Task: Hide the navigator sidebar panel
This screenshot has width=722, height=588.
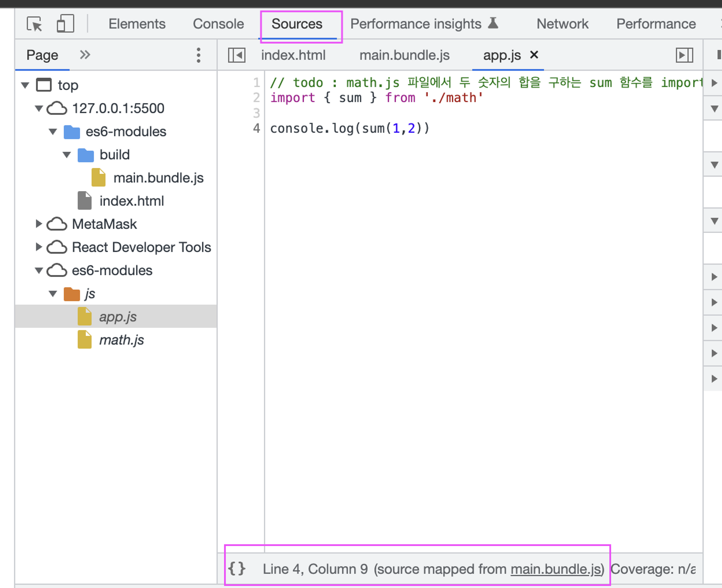Action: [x=237, y=55]
